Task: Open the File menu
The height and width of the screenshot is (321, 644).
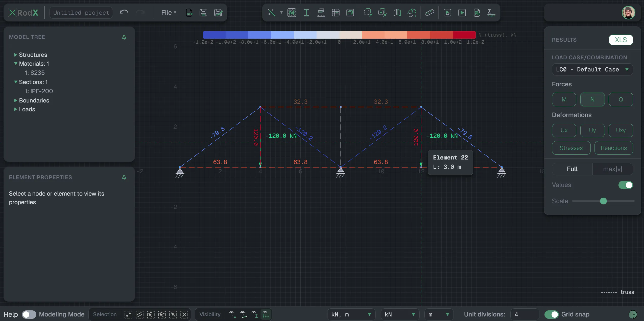Action: (x=169, y=13)
